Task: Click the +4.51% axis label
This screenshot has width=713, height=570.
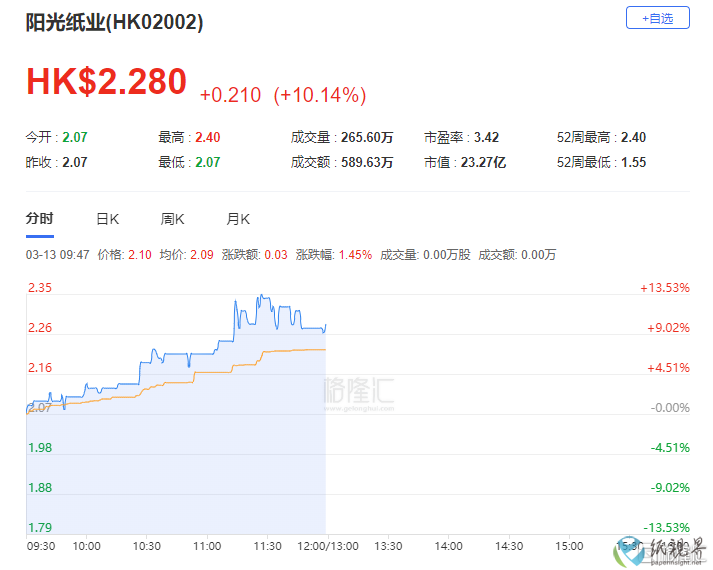Action: coord(668,368)
